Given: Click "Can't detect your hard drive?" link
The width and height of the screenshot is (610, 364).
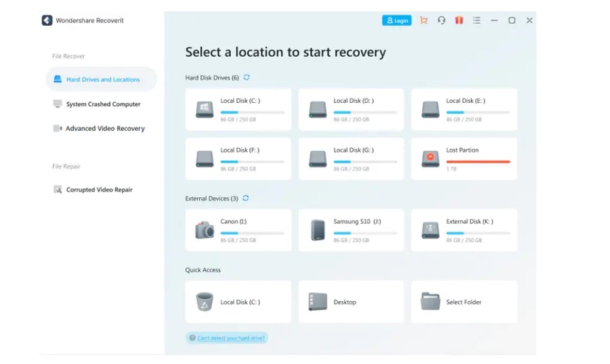Looking at the screenshot, I should [x=231, y=338].
